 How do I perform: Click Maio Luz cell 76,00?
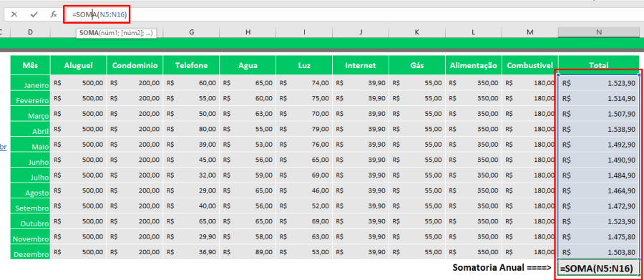pyautogui.click(x=304, y=145)
